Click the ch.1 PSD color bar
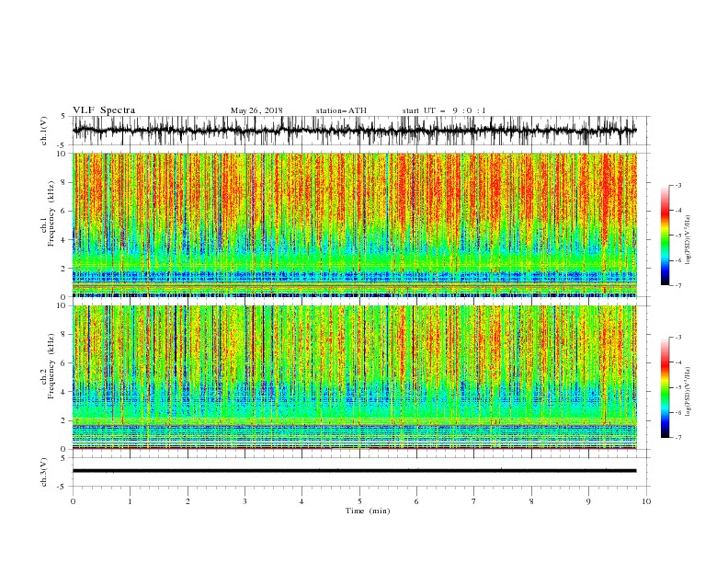The image size is (728, 563). point(665,236)
